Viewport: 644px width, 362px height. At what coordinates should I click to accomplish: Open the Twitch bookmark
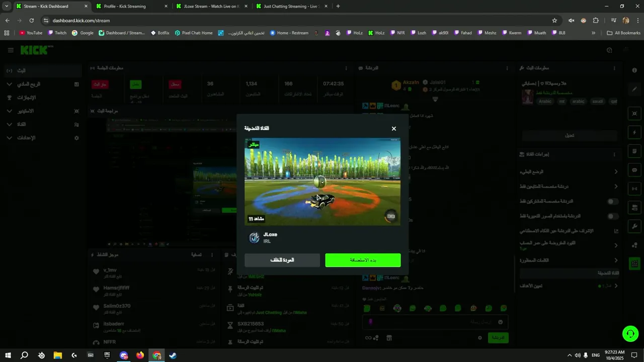point(57,33)
